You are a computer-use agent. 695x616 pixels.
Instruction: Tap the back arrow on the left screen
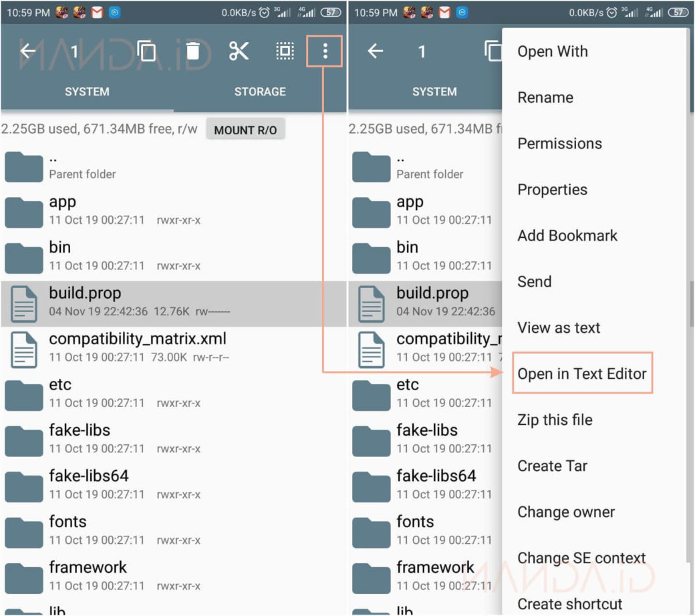[27, 51]
